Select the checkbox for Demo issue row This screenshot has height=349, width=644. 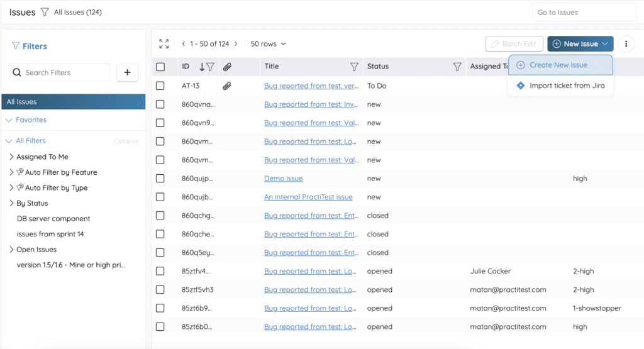click(x=160, y=179)
